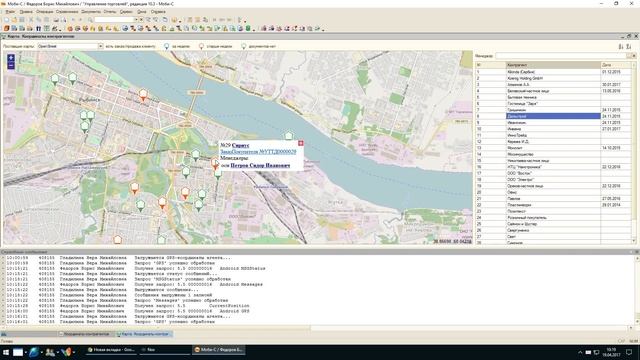Open the Правка menu
The image size is (640, 360).
pos(26,12)
